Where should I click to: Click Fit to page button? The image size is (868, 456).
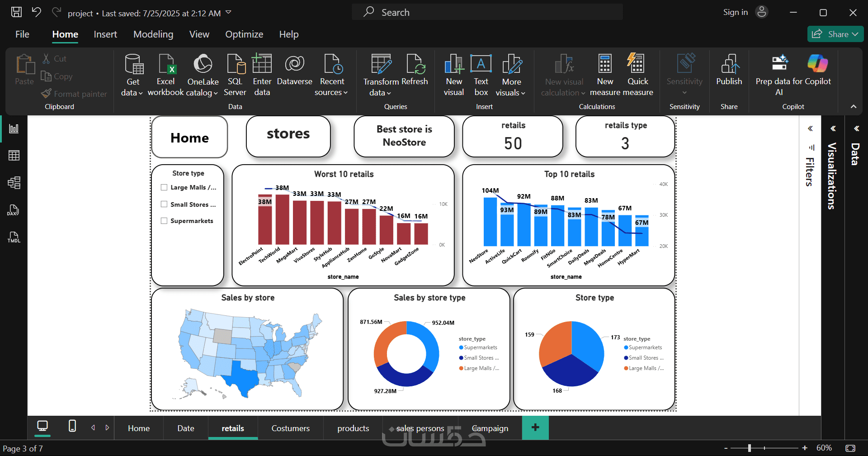click(850, 448)
